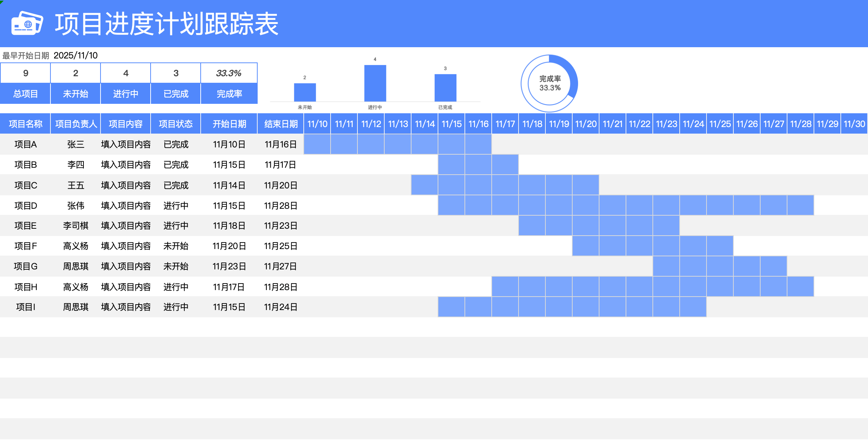
Task: Click the 11/30 date column header
Action: coord(854,124)
